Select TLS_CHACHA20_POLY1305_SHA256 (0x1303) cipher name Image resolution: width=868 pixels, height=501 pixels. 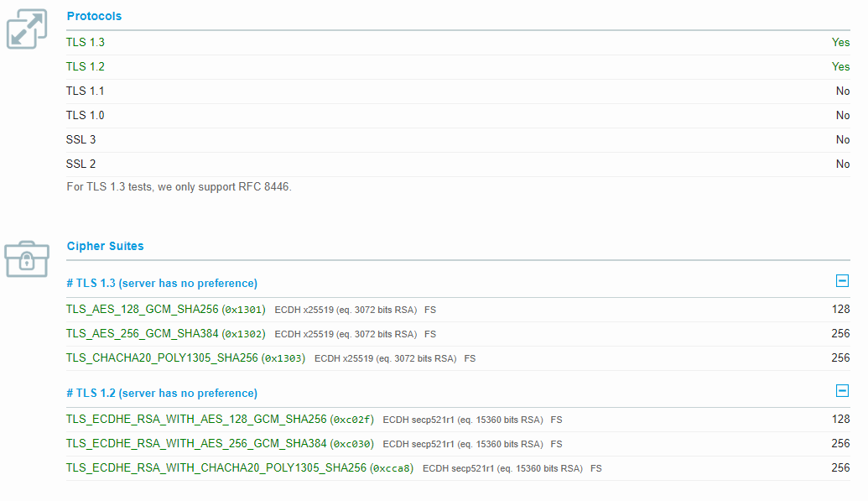point(185,358)
